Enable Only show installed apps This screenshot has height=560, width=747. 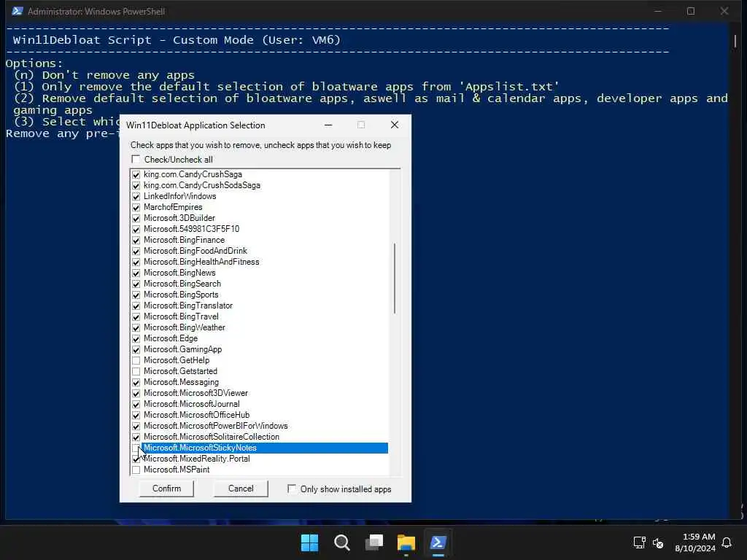point(292,489)
